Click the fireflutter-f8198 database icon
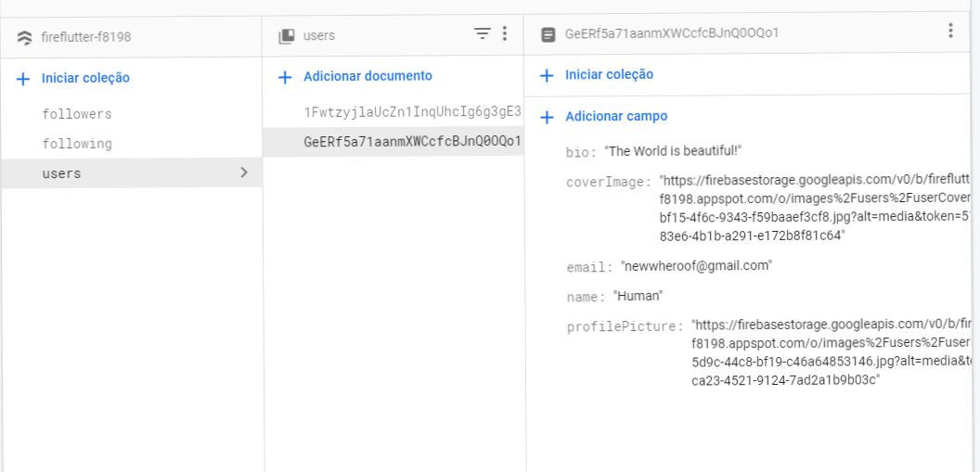This screenshot has height=472, width=980. pos(24,38)
